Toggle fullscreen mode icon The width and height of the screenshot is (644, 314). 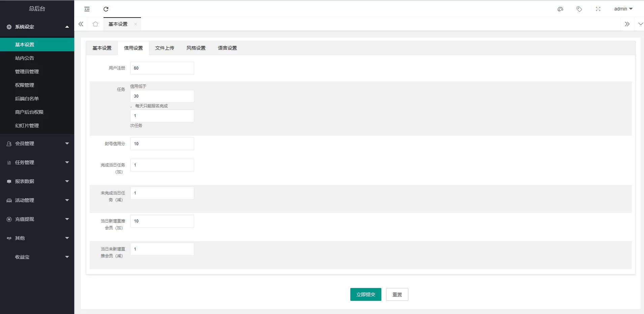pyautogui.click(x=598, y=9)
